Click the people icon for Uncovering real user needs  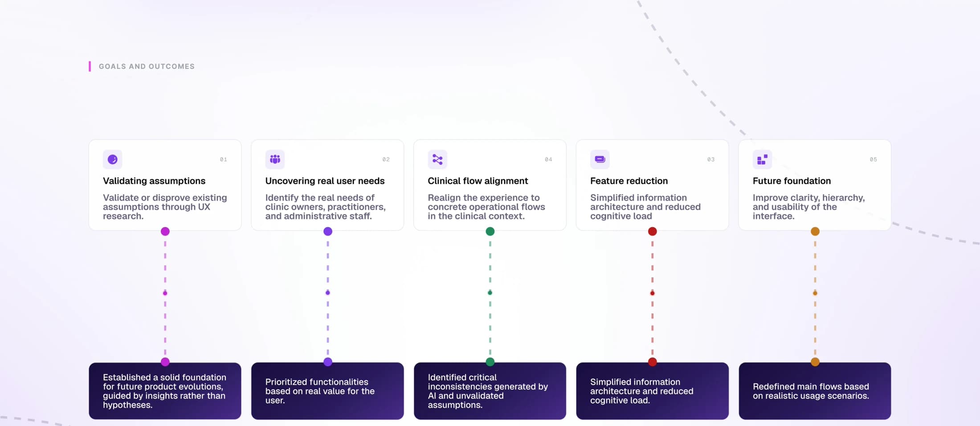click(275, 159)
